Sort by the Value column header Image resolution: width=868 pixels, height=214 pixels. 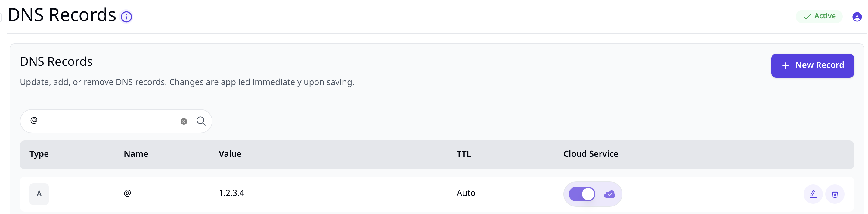(x=230, y=154)
